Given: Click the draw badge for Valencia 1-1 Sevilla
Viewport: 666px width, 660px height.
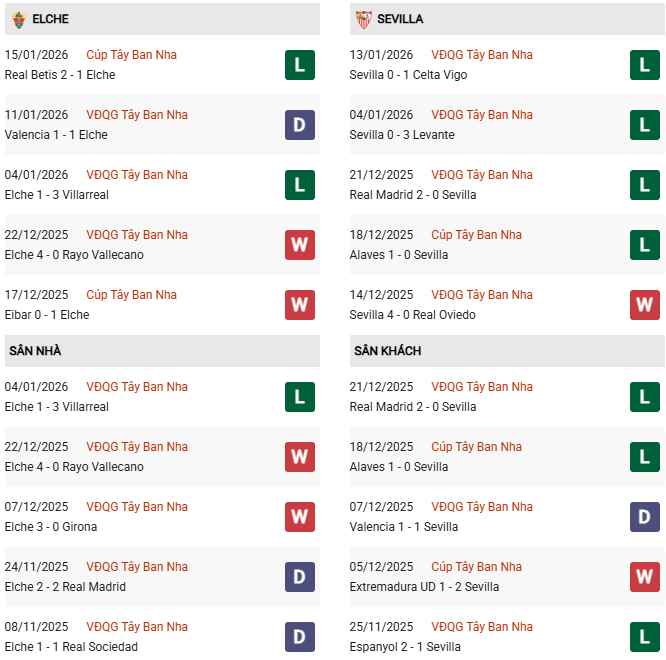Looking at the screenshot, I should coord(645,517).
